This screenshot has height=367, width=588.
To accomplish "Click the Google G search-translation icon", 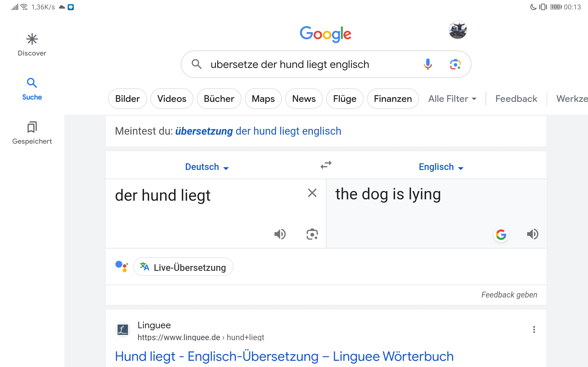I will pyautogui.click(x=501, y=235).
